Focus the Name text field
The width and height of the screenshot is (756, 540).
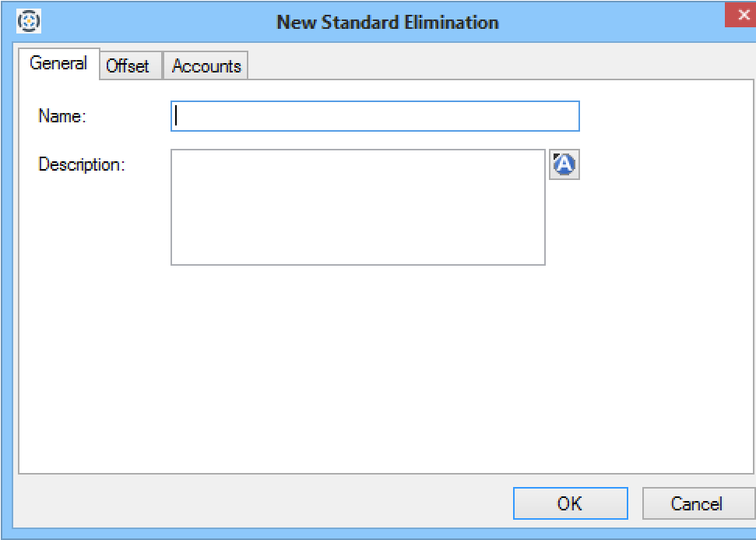coord(374,116)
